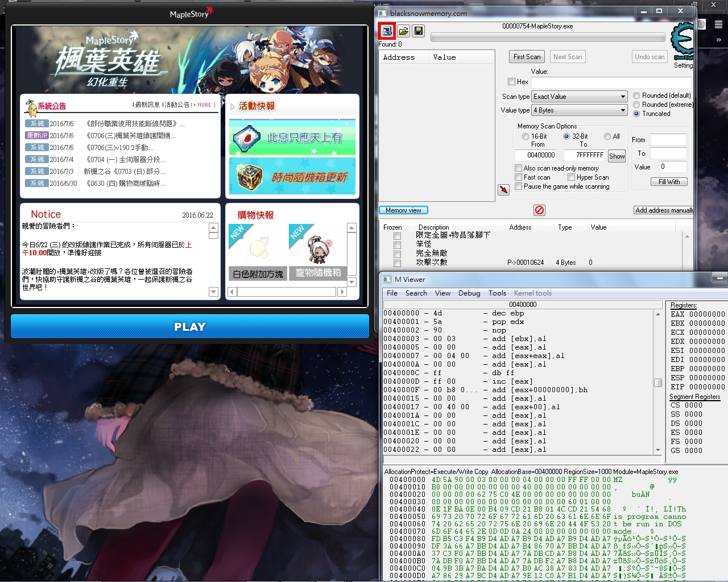728x582 pixels.
Task: Click the open file folder icon
Action: [x=403, y=31]
